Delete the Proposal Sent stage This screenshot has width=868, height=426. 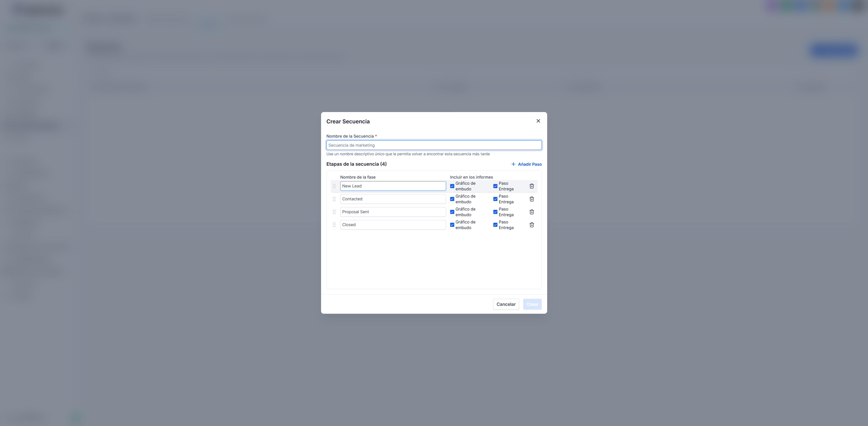click(x=531, y=212)
